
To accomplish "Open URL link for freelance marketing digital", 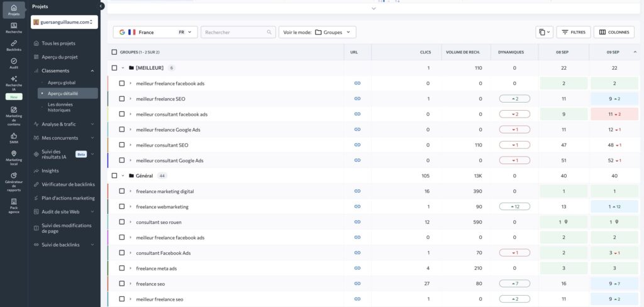I will (x=357, y=191).
